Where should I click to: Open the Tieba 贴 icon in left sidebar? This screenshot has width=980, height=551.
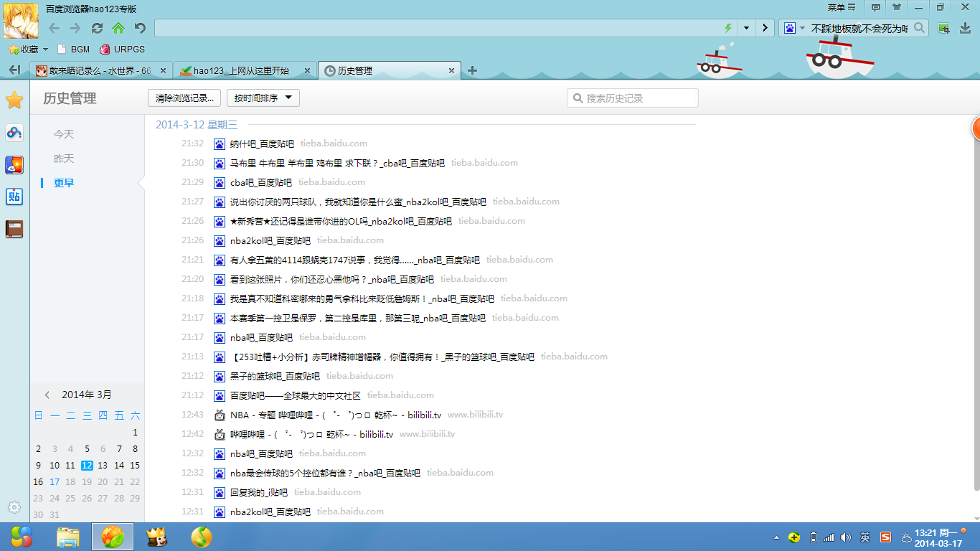[14, 197]
